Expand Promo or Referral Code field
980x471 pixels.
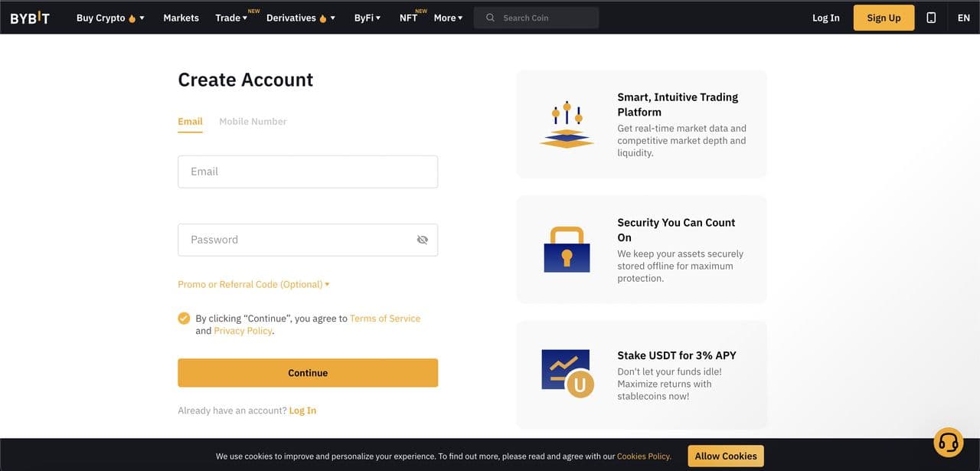[x=253, y=284]
